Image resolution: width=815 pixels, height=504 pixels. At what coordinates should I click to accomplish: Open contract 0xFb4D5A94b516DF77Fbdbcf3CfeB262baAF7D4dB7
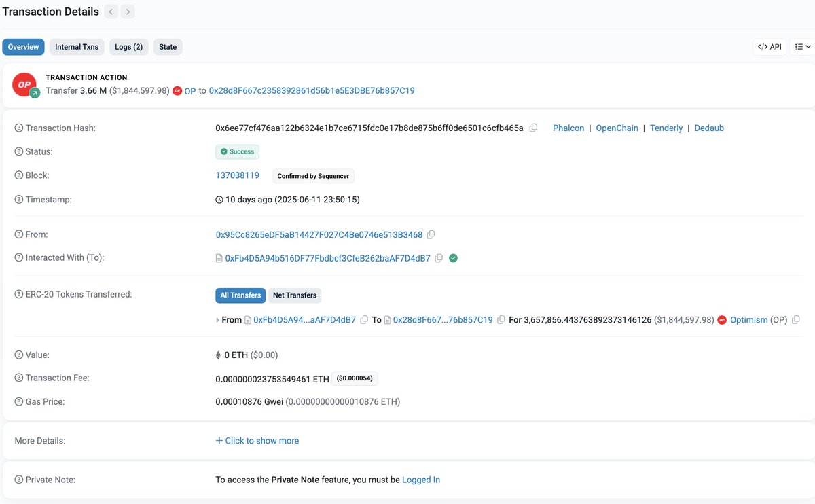point(327,258)
